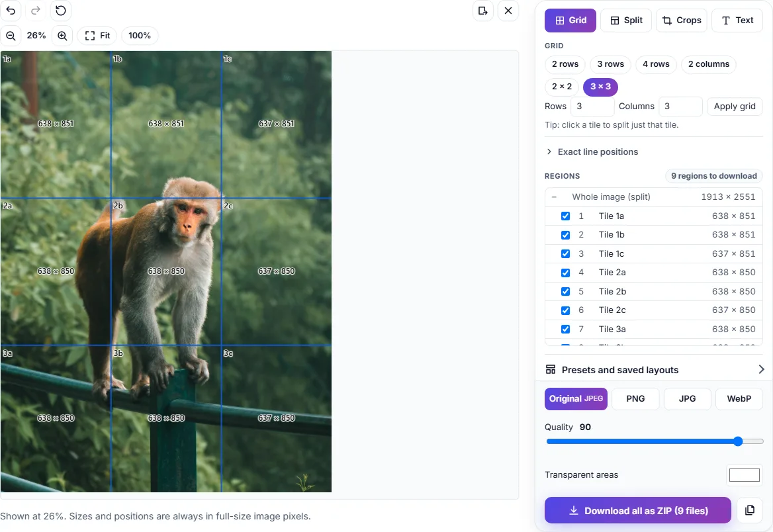The height and width of the screenshot is (532, 773).
Task: Uncheck Tile 1b checkbox
Action: (565, 235)
